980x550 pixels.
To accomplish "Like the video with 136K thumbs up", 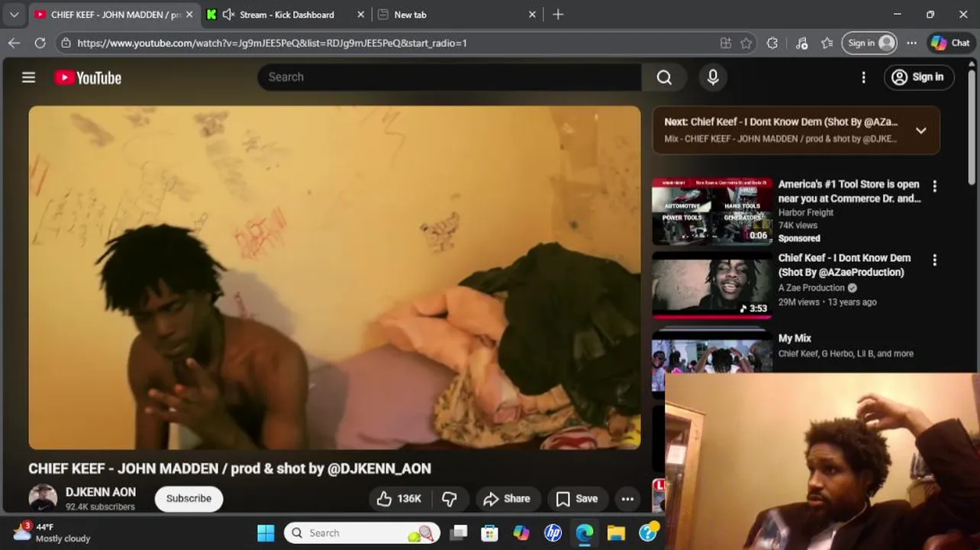I will (x=398, y=499).
